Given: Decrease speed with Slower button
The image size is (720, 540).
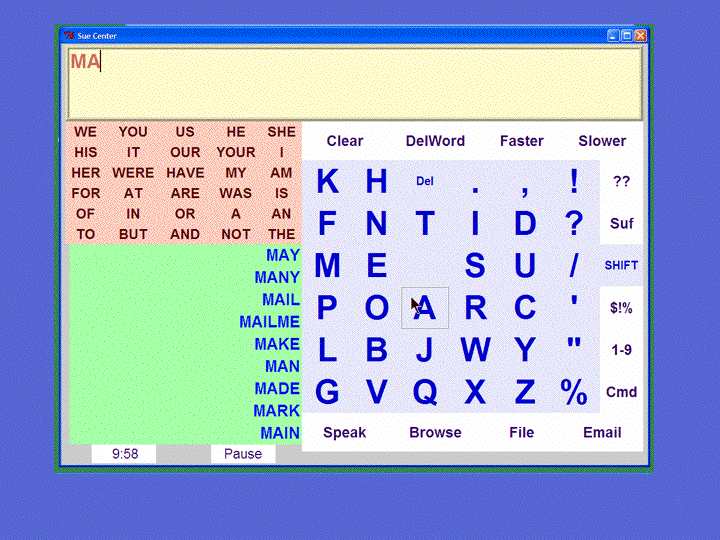Looking at the screenshot, I should coord(602,141).
